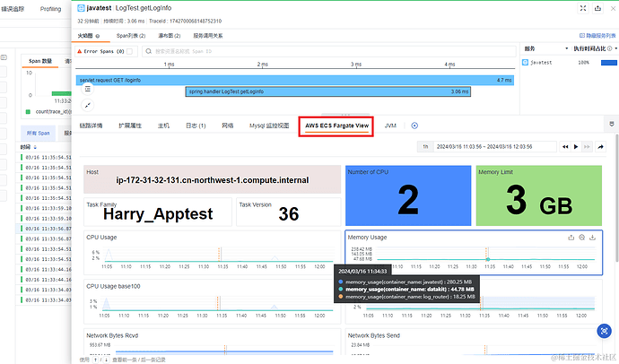Click the vertical scrollbar of the dashboard panel

tap(616, 197)
